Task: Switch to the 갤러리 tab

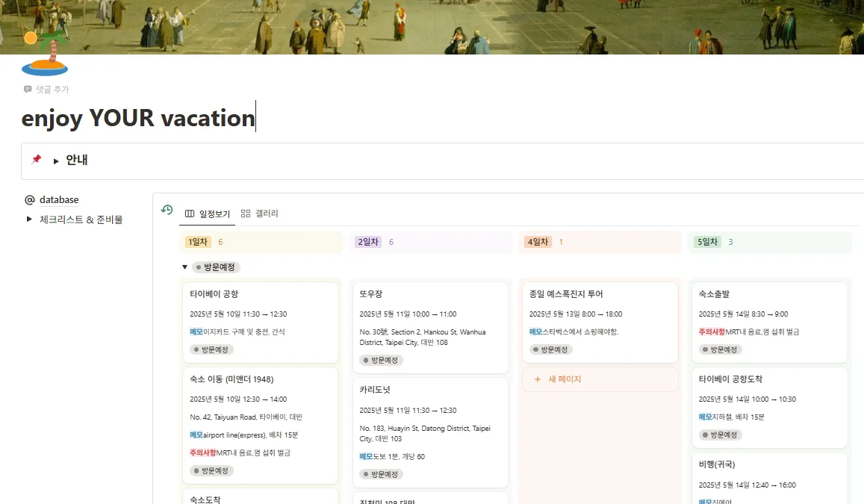Action: [x=265, y=213]
